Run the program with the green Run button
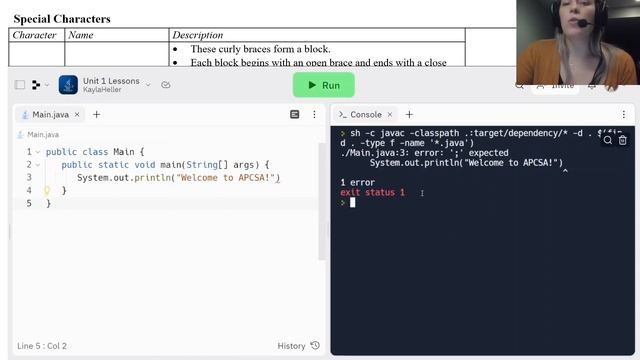The image size is (640, 360). click(323, 85)
